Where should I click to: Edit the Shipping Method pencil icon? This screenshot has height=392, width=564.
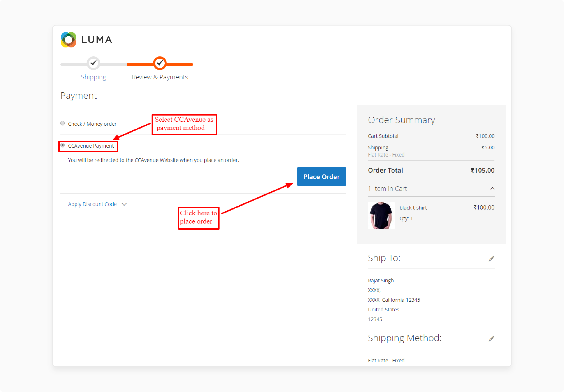coord(492,339)
